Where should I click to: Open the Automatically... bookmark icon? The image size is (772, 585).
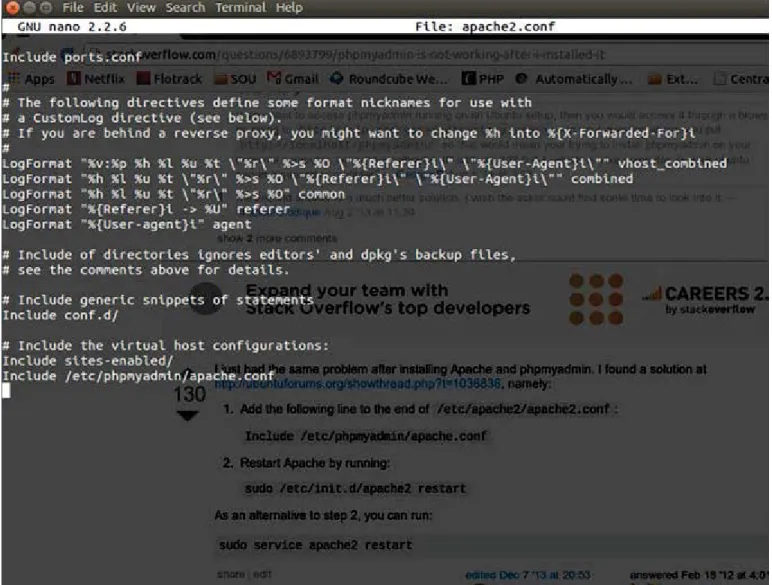click(521, 78)
